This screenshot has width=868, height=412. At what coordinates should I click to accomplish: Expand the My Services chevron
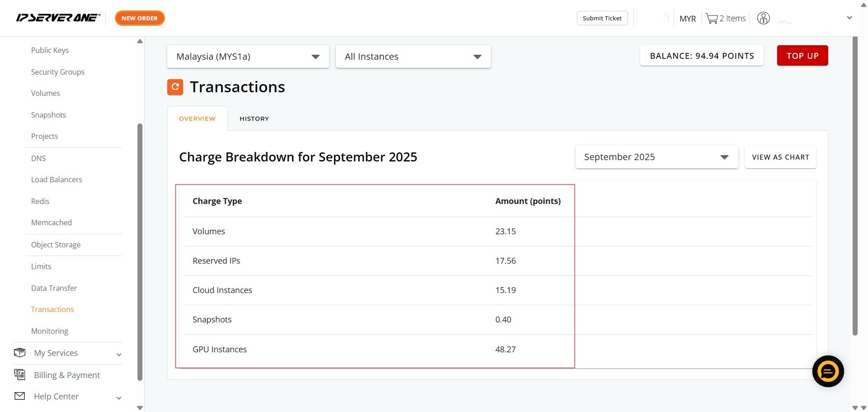pyautogui.click(x=119, y=355)
